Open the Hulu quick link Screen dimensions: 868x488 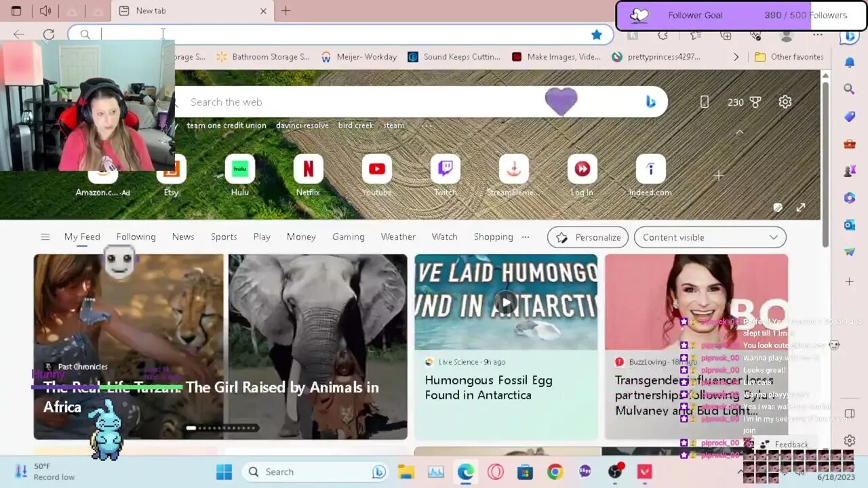239,176
